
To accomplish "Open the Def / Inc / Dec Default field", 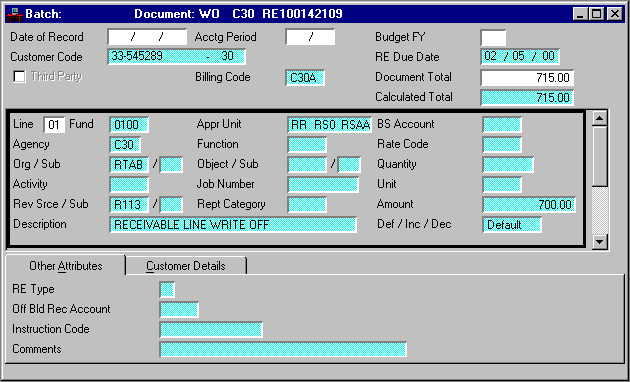I will click(512, 225).
